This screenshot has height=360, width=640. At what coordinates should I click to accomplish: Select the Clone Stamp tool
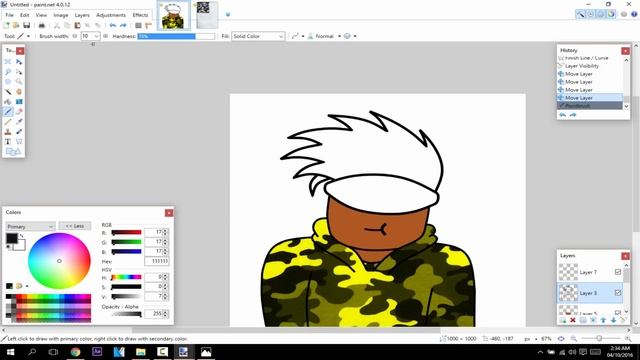coord(8,131)
